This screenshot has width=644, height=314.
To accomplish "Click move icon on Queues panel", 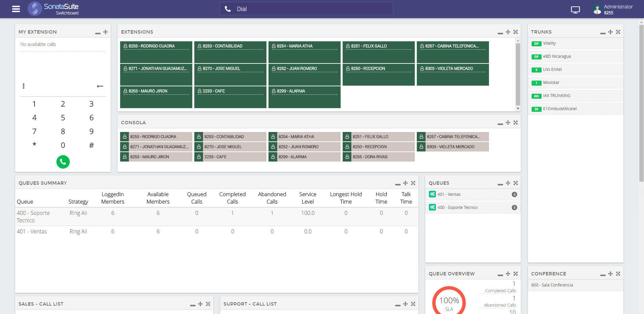I will click(x=508, y=183).
